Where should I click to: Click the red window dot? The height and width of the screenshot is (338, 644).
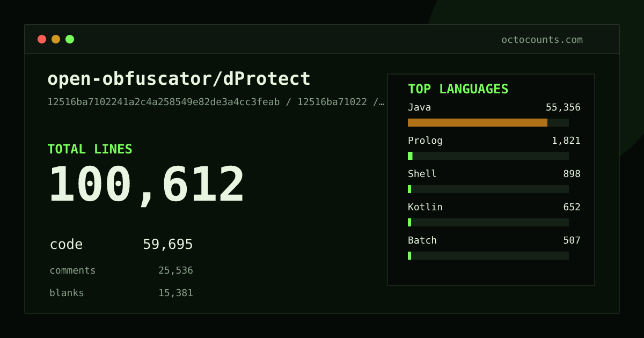[x=42, y=39]
